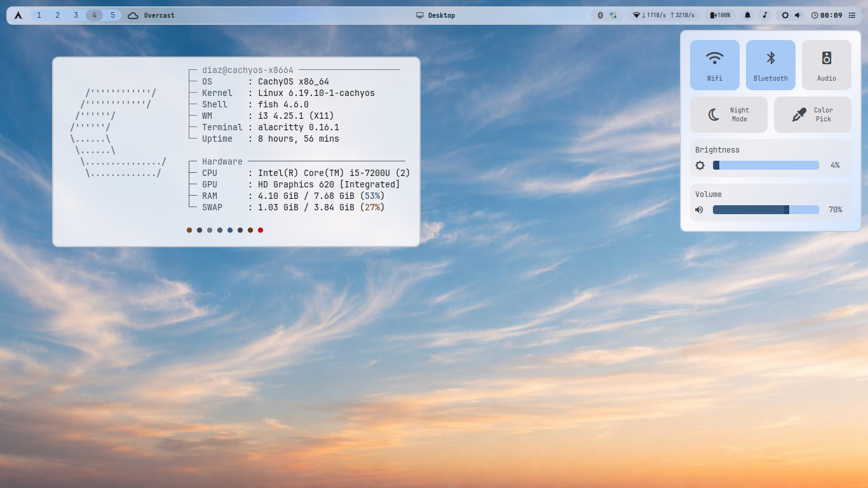
Task: Switch to workspace 2
Action: tap(57, 15)
